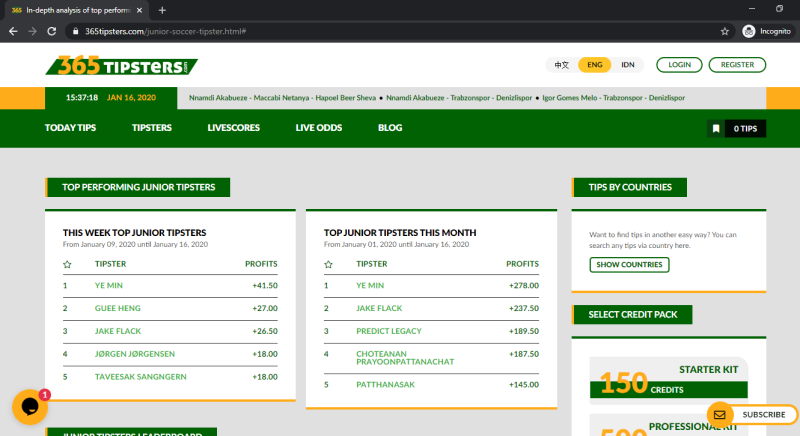Image resolution: width=800 pixels, height=436 pixels.
Task: Open the chat bubble widget
Action: (30, 407)
